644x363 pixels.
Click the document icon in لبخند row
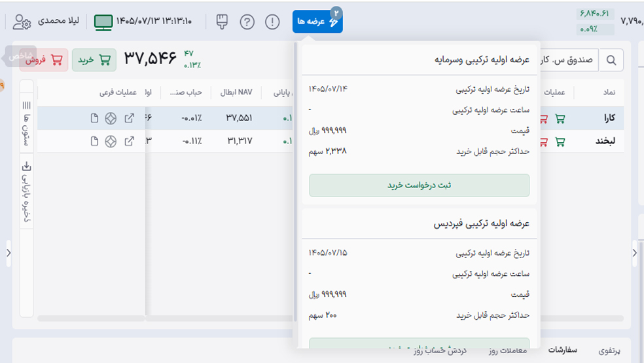94,141
